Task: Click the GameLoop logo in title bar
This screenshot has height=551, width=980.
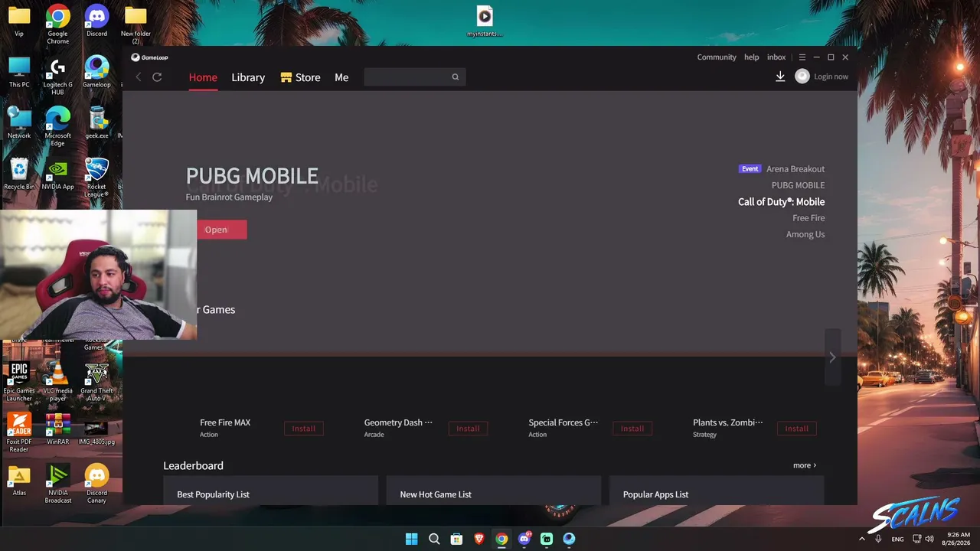Action: click(149, 57)
